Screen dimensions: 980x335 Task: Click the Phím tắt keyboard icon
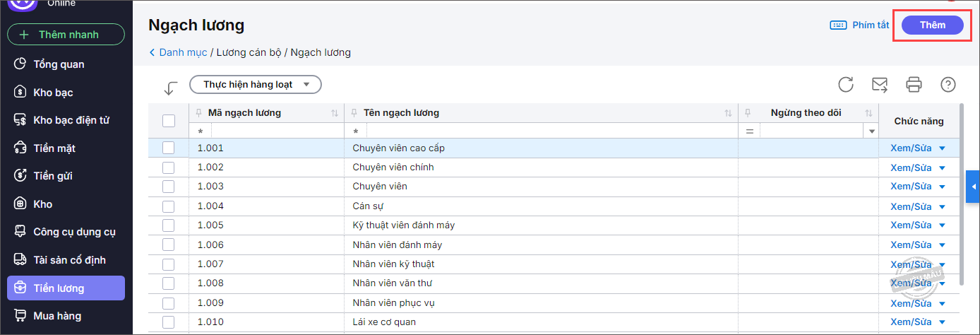[838, 25]
